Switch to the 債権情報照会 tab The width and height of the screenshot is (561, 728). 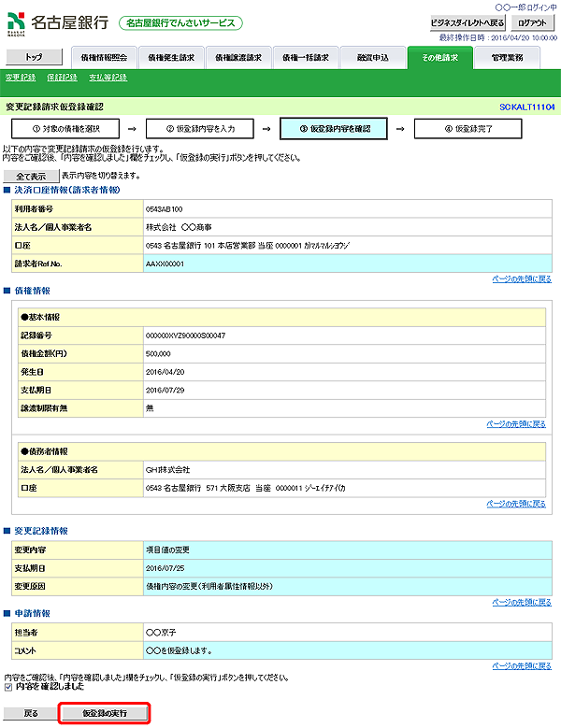tap(104, 58)
